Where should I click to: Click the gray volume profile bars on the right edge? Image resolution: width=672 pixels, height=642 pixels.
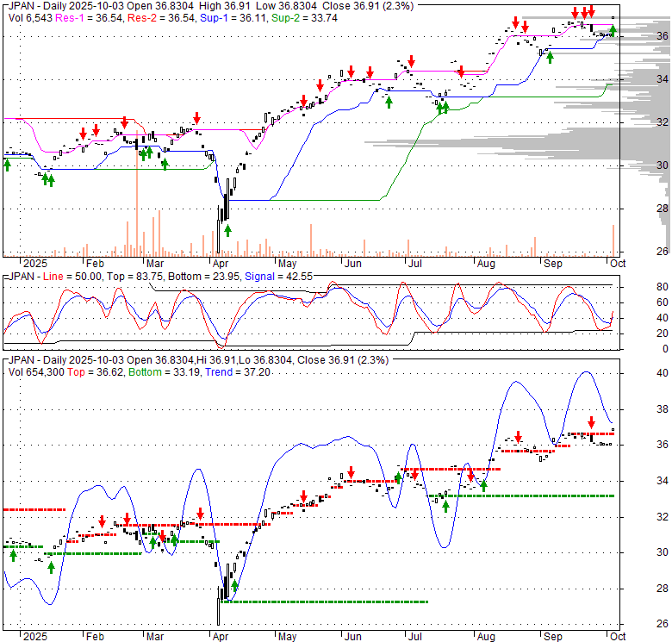(x=603, y=138)
